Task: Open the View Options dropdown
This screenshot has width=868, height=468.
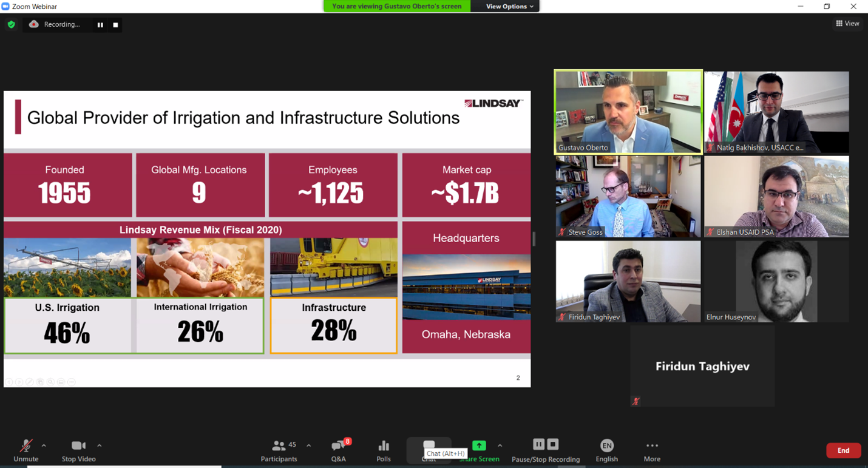Action: point(509,6)
